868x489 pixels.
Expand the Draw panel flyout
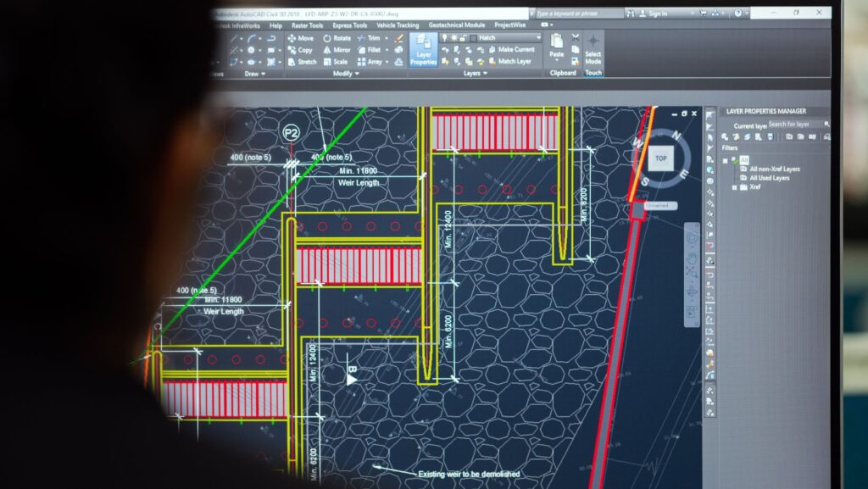(255, 74)
